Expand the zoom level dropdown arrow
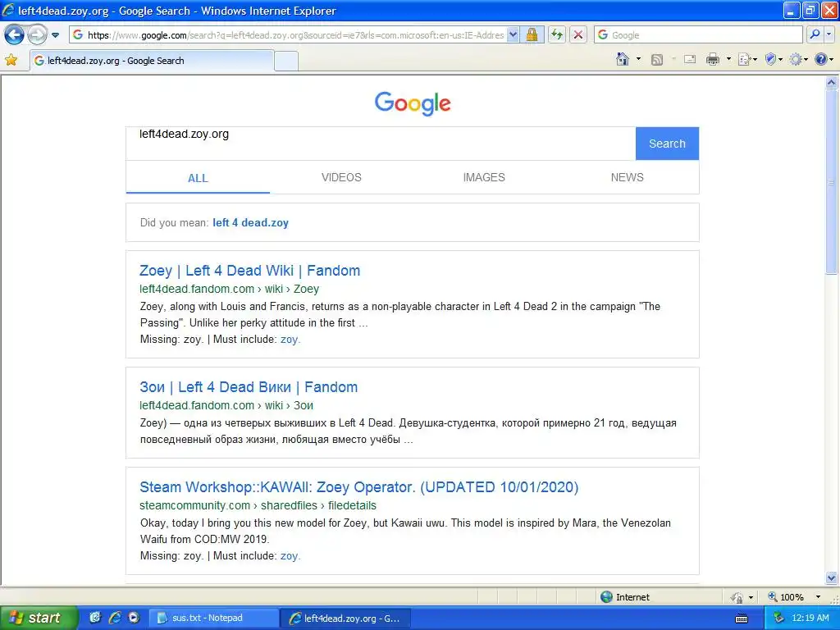Image resolution: width=840 pixels, height=630 pixels. 818,597
